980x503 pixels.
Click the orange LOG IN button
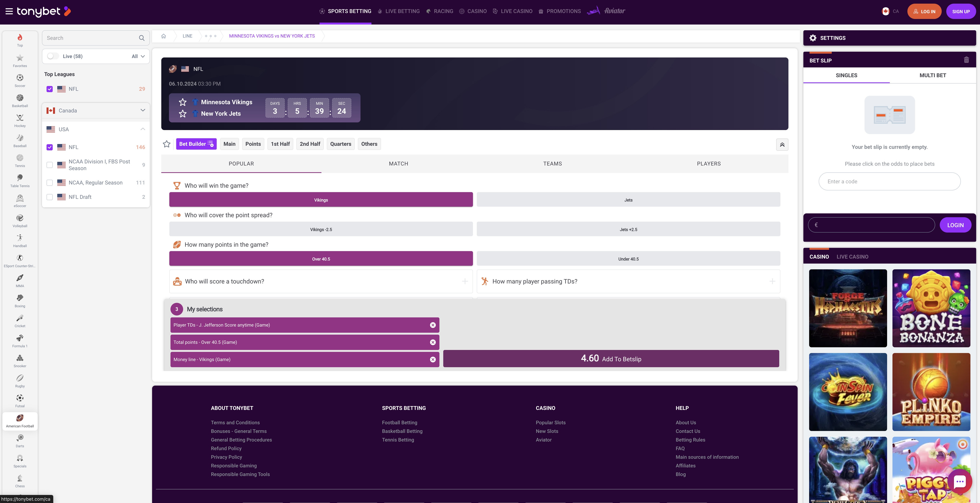(x=924, y=11)
